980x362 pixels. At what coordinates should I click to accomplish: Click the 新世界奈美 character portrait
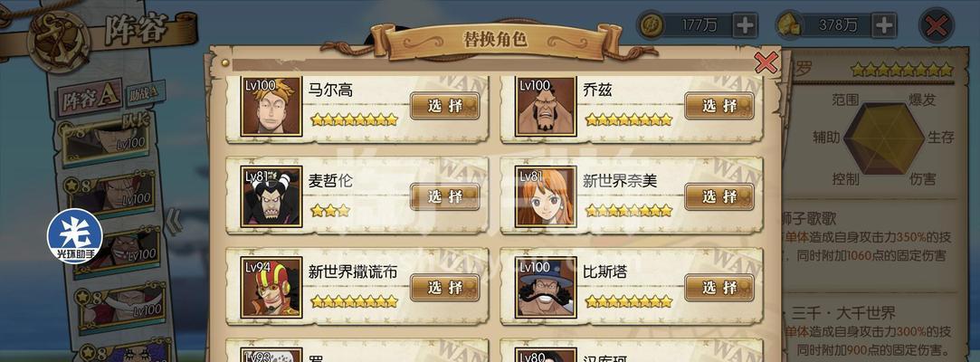[x=546, y=196]
